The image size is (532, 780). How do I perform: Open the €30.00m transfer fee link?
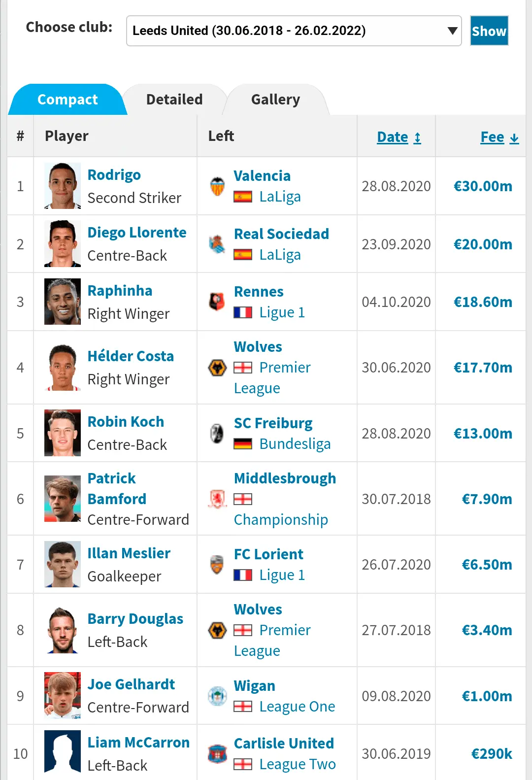pyautogui.click(x=482, y=186)
